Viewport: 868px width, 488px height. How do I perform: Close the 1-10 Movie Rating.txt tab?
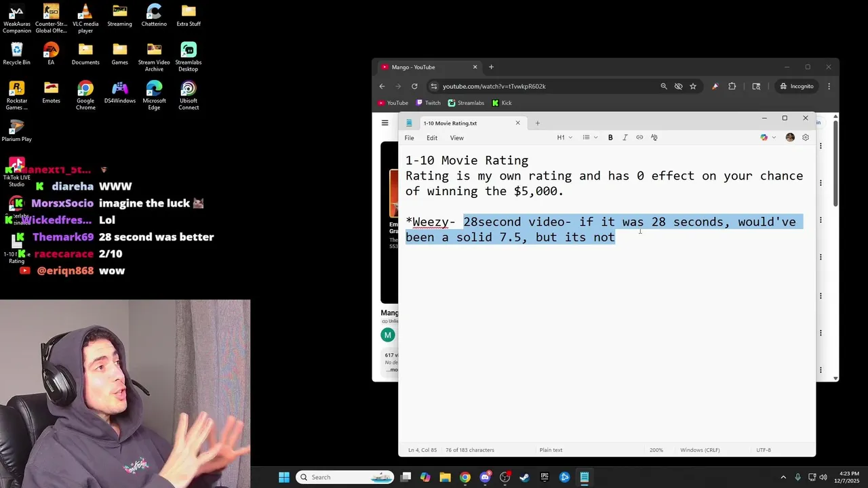[x=518, y=123]
